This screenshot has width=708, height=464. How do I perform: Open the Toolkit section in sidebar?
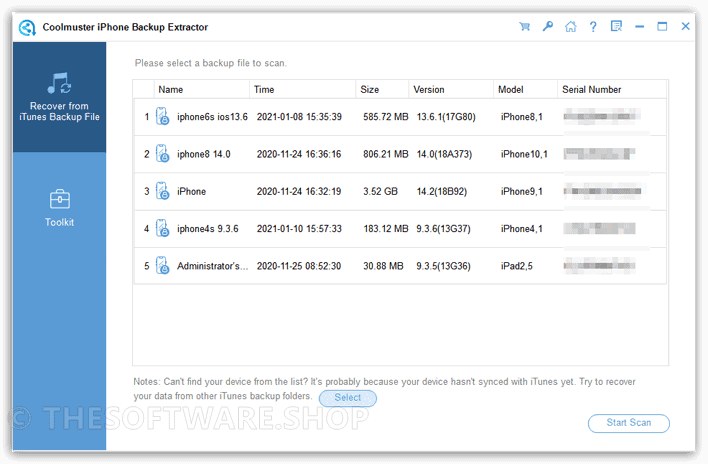click(x=59, y=208)
